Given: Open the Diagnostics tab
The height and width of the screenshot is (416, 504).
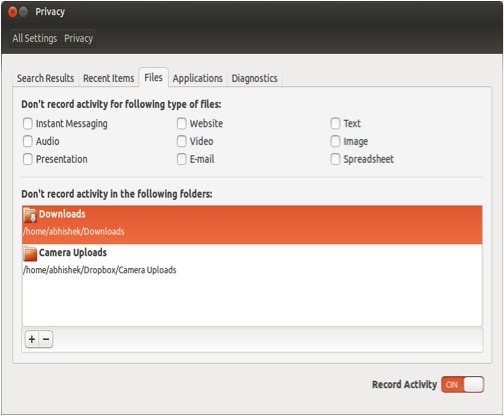Looking at the screenshot, I should (255, 78).
